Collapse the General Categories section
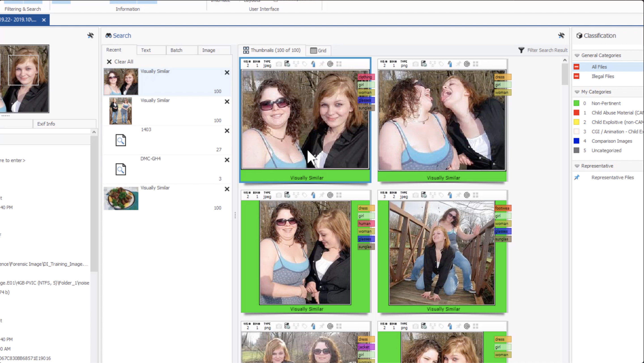The width and height of the screenshot is (644, 363). tap(577, 56)
